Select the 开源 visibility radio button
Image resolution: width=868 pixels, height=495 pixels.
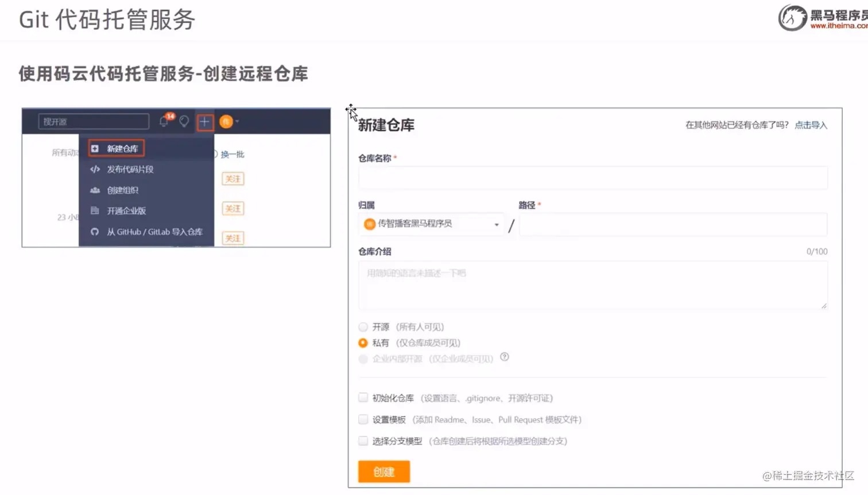363,326
